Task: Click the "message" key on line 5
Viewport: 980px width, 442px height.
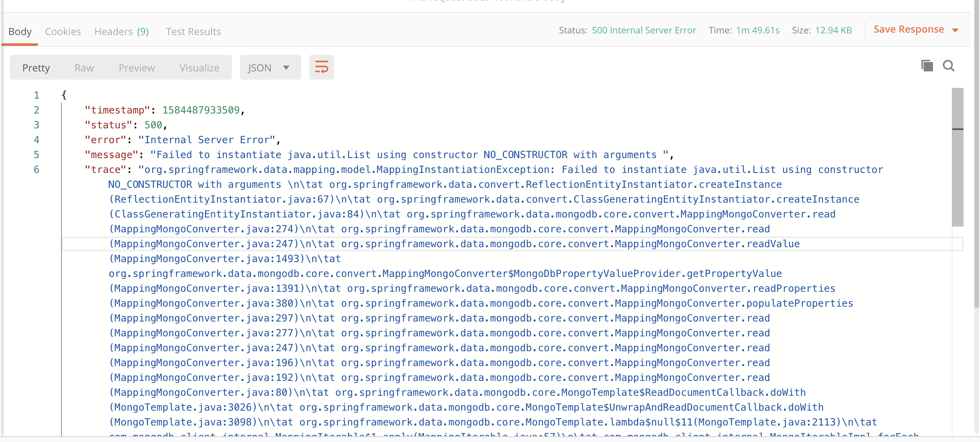Action: (x=111, y=155)
